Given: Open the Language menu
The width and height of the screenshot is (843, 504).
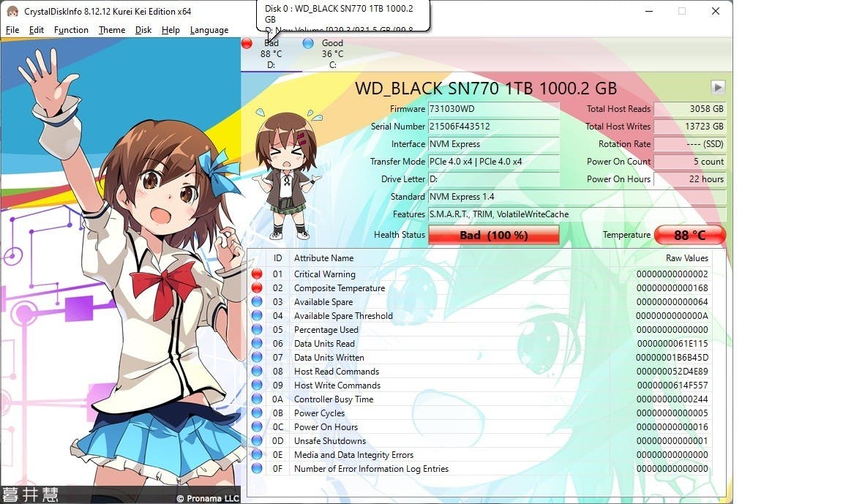Looking at the screenshot, I should click(x=209, y=30).
